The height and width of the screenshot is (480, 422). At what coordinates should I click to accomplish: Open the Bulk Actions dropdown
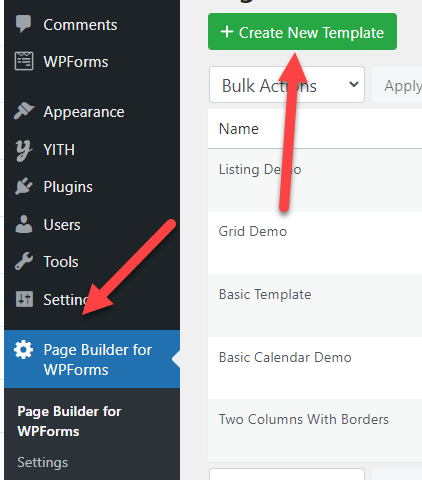[x=287, y=85]
